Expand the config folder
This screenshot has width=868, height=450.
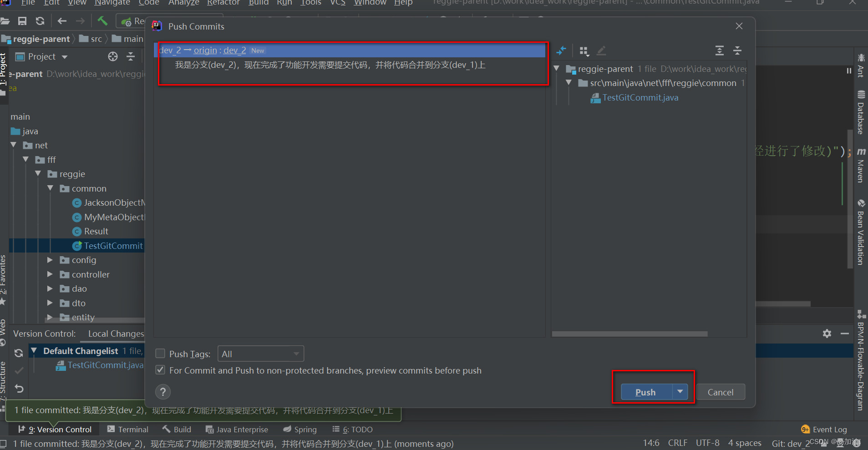[50, 260]
